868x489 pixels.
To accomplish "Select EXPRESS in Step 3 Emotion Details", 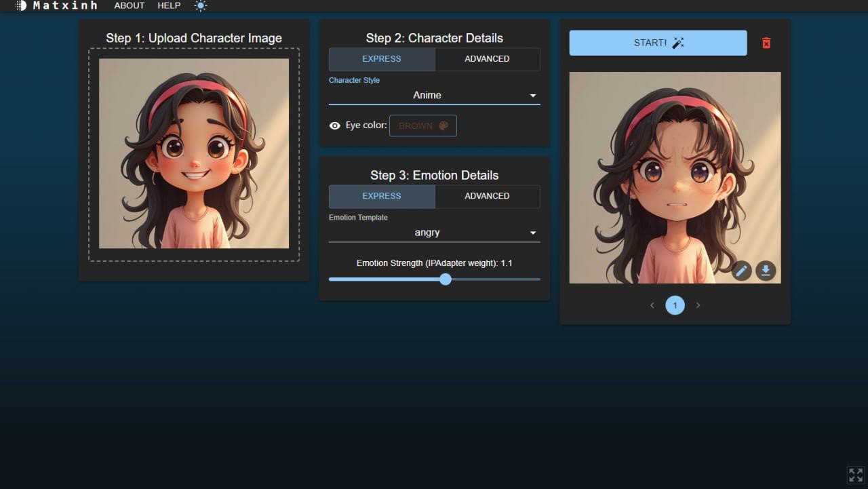I will point(382,196).
